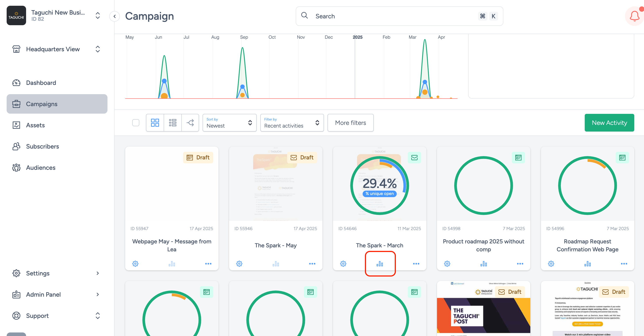Click the 11 Mar 2025 date text

click(x=409, y=229)
